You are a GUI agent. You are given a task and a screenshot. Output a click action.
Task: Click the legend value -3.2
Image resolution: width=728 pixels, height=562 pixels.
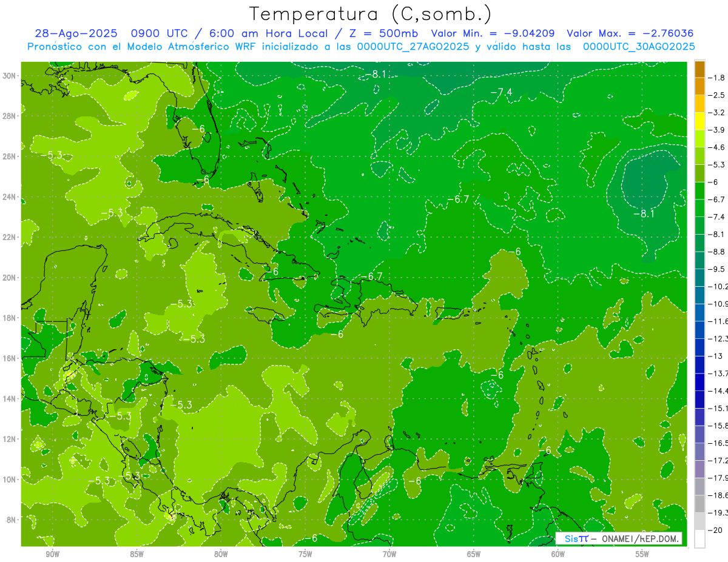[716, 113]
